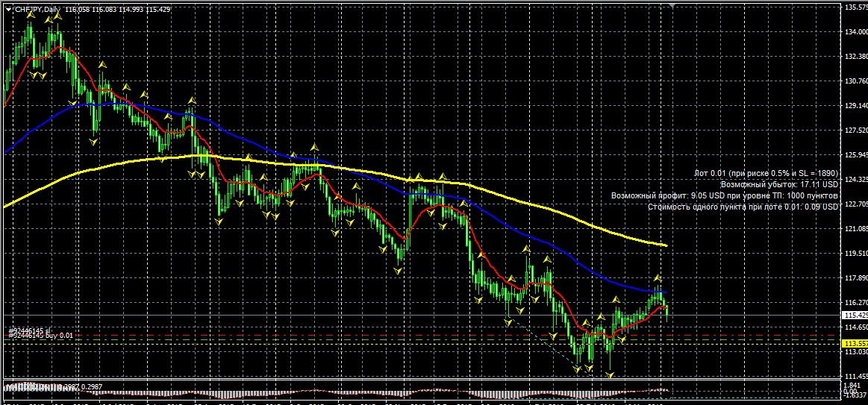Click the yellow 113.557 price tag
Screen dimensions: 868x405
854,344
